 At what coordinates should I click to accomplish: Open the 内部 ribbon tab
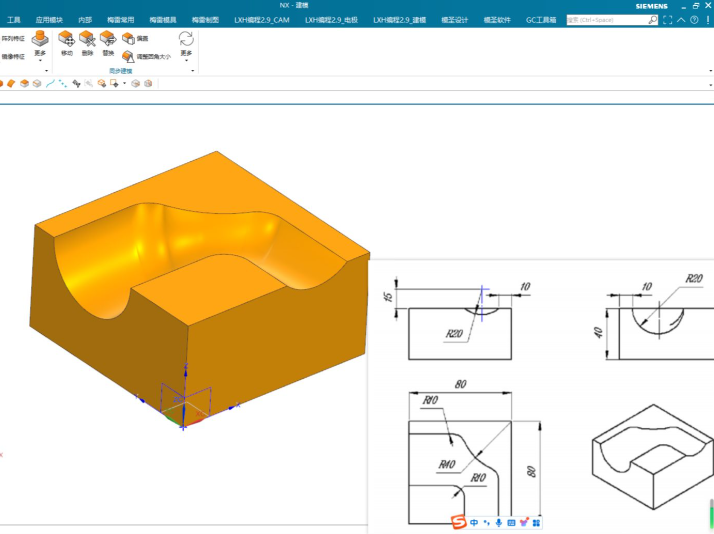pyautogui.click(x=85, y=20)
